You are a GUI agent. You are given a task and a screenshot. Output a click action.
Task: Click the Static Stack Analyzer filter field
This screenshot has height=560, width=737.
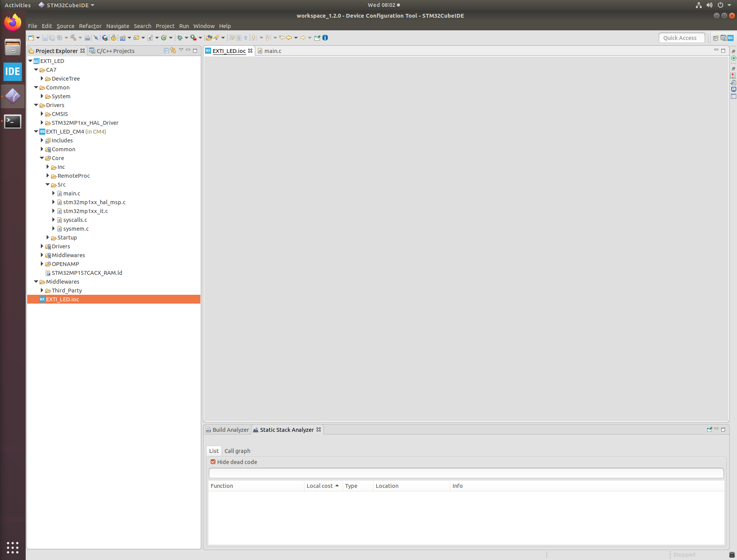click(466, 473)
